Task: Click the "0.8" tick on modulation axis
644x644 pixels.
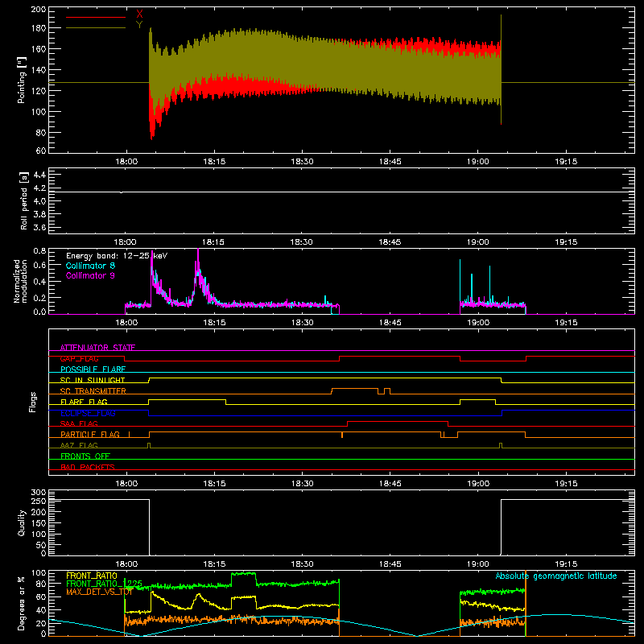Action: [x=39, y=250]
